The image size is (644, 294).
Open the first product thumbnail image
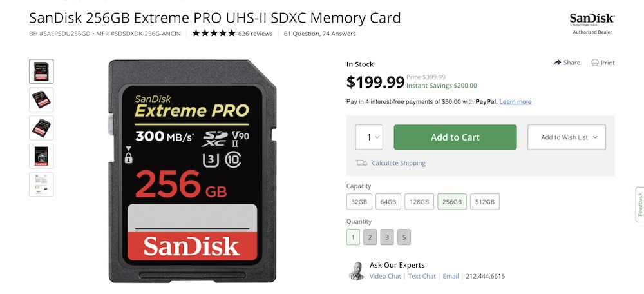(41, 72)
